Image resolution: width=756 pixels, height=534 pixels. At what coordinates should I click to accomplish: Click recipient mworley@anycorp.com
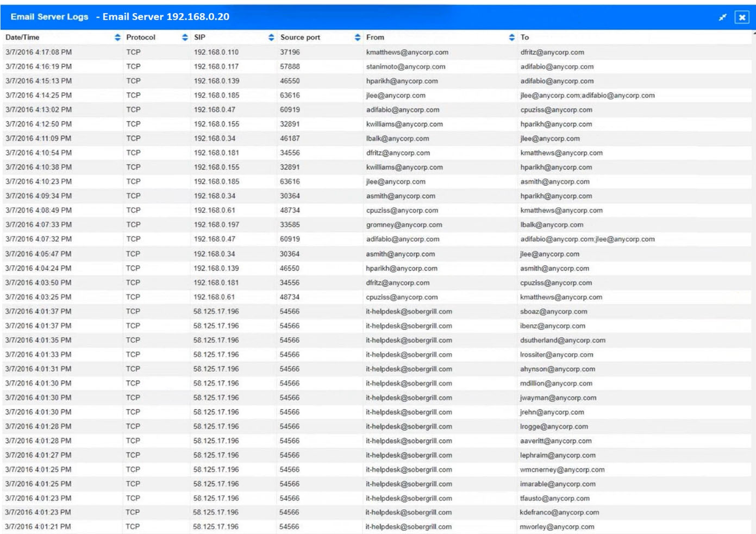pos(557,527)
